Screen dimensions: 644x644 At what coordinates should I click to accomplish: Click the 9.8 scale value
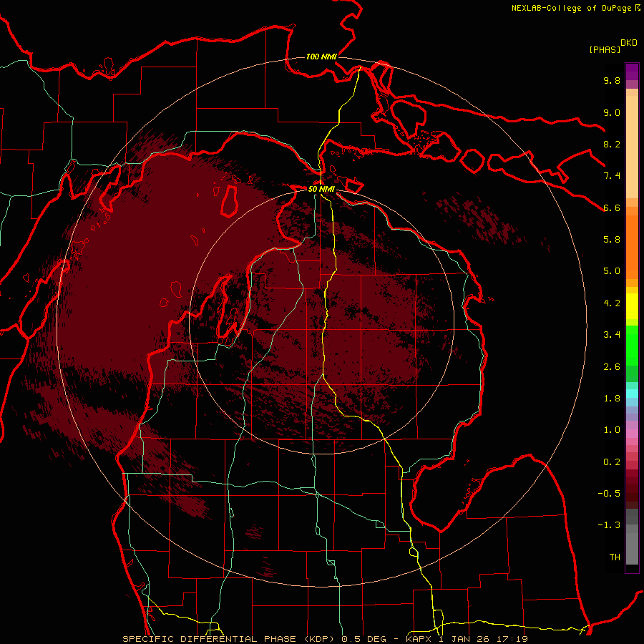click(x=612, y=80)
